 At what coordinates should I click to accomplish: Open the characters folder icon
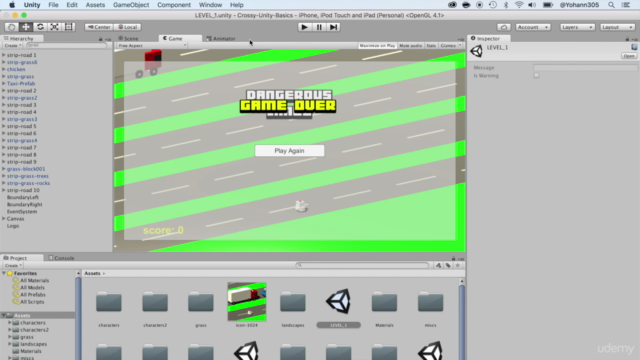point(109,302)
